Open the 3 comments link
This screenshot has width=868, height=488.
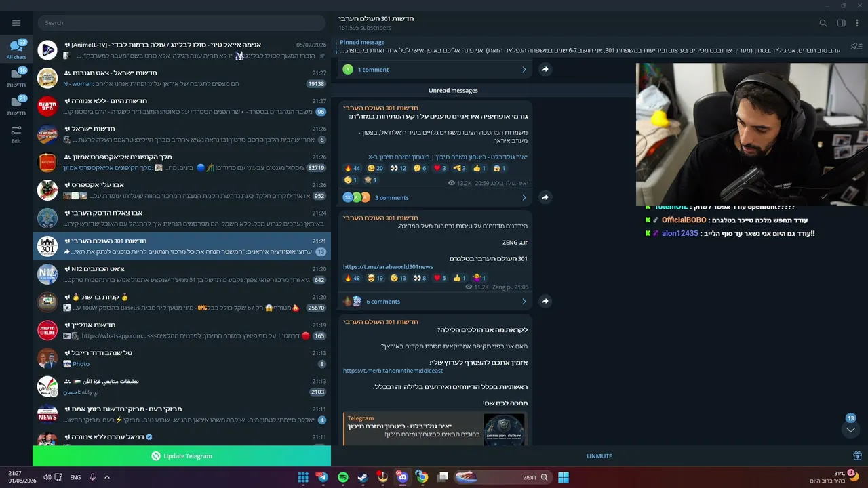coord(391,198)
